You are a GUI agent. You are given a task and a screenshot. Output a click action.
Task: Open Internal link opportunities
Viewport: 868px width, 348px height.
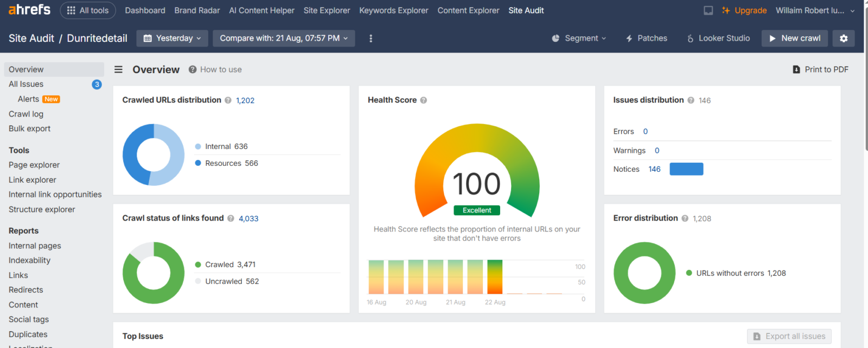coord(55,195)
